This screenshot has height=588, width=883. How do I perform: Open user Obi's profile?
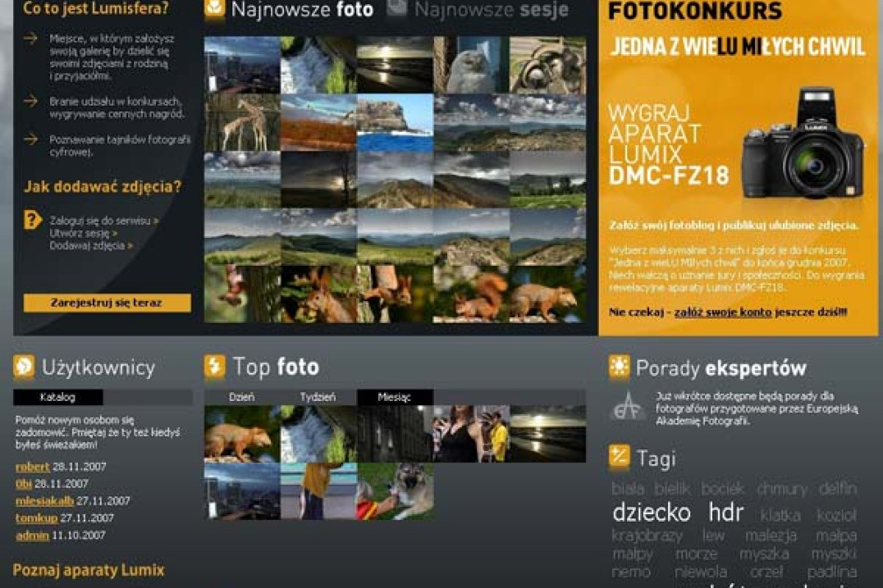pos(23,483)
